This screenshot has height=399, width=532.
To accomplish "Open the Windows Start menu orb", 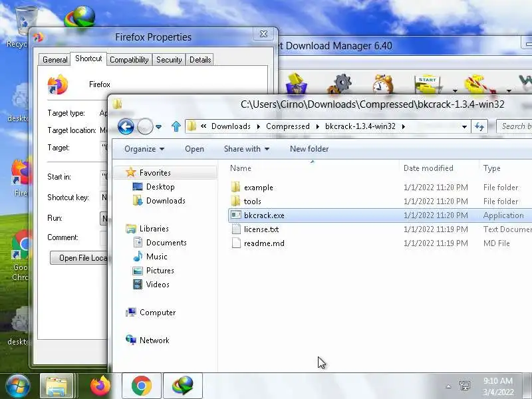I will pyautogui.click(x=17, y=386).
